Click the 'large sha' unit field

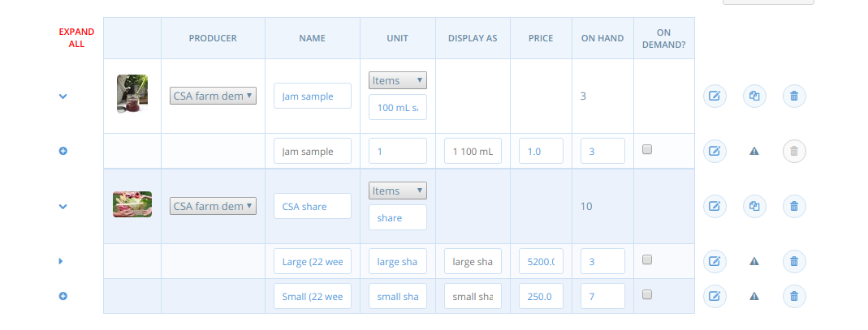click(x=398, y=261)
